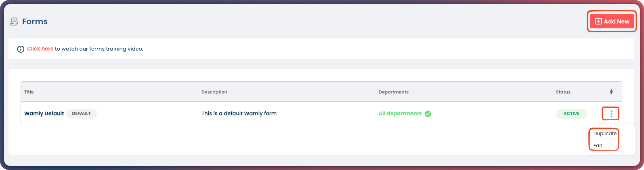644x170 pixels.
Task: Click the All departments label
Action: (400, 114)
